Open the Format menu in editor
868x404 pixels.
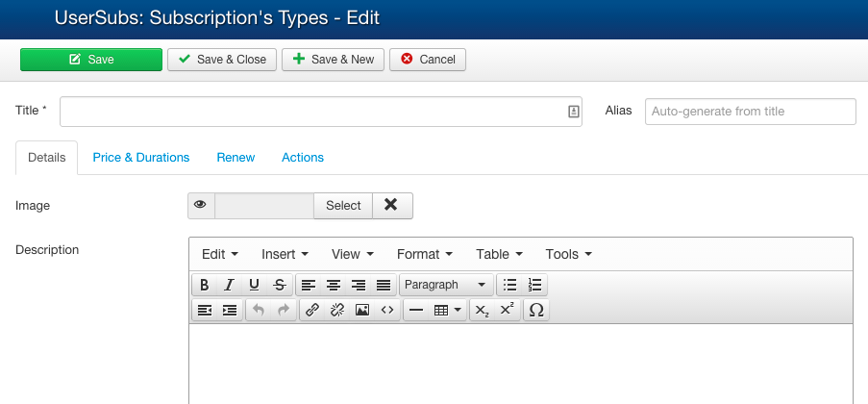coord(425,254)
